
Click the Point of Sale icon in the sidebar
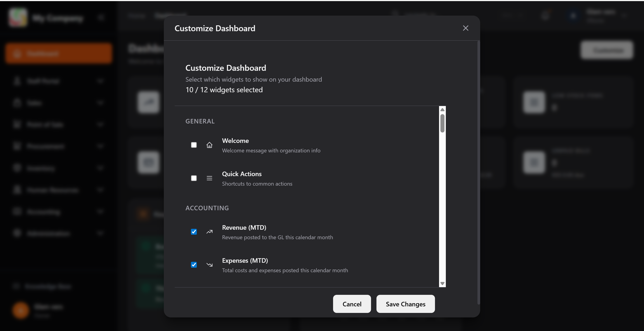click(x=17, y=124)
